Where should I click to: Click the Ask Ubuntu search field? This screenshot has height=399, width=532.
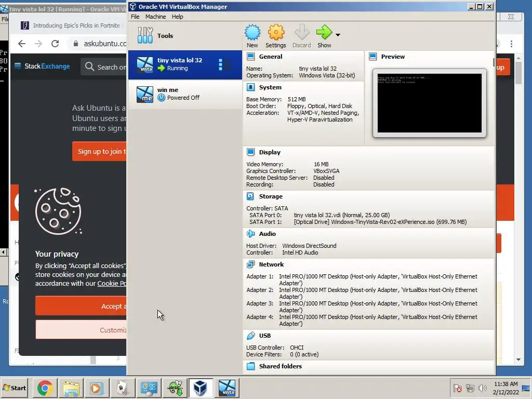click(104, 67)
